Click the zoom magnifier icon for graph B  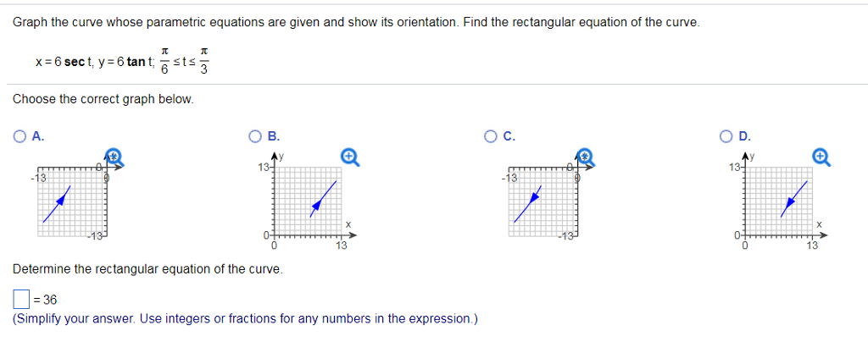350,157
